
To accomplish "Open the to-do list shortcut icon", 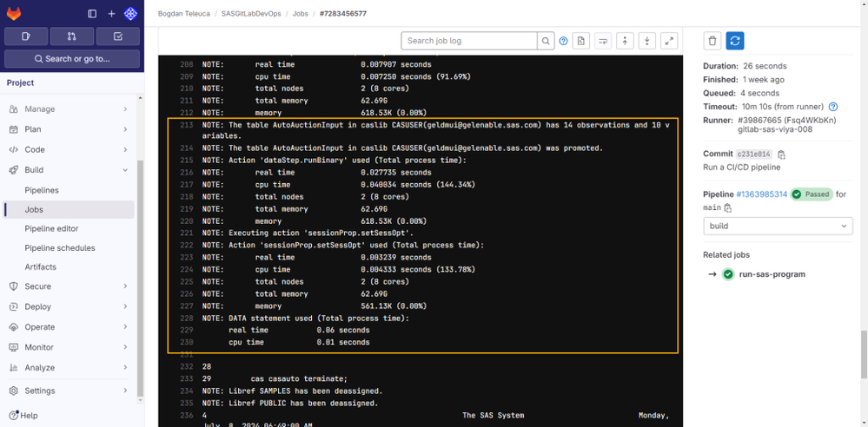I will click(x=118, y=36).
